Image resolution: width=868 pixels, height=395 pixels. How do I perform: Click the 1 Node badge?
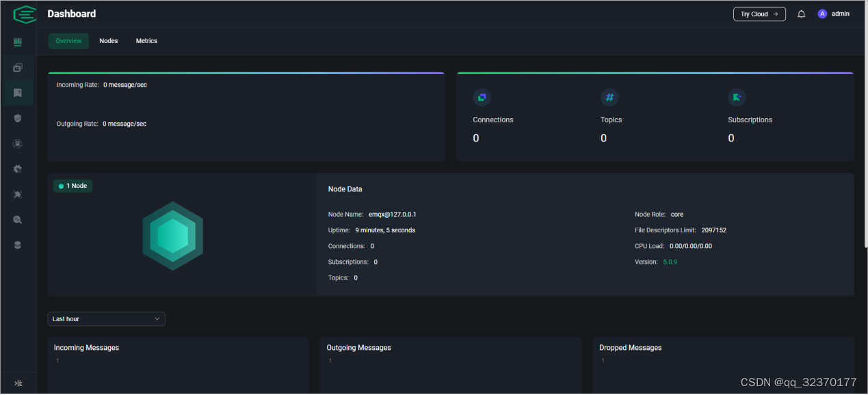pos(73,186)
